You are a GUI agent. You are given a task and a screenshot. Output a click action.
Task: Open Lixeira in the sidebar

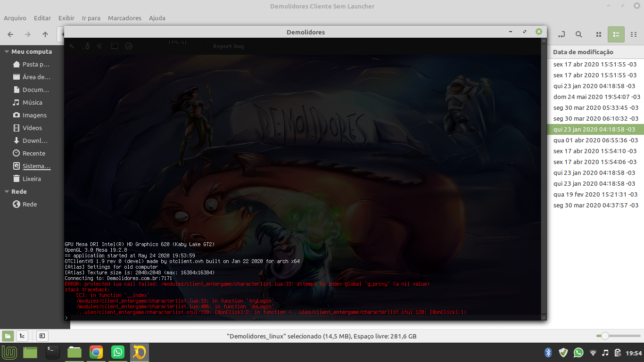pyautogui.click(x=27, y=179)
